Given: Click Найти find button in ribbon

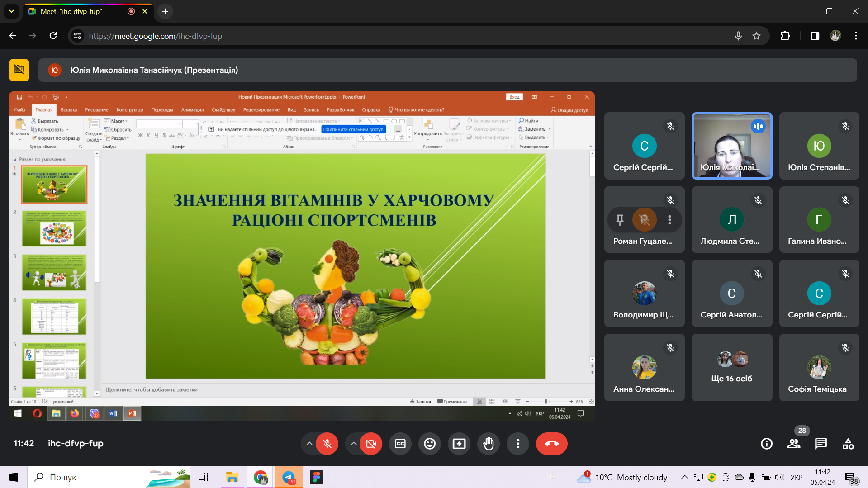Looking at the screenshot, I should 528,121.
